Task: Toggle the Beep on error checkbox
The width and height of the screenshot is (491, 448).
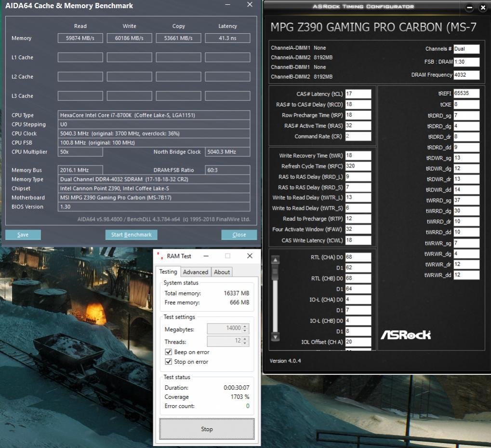Action: coord(169,352)
